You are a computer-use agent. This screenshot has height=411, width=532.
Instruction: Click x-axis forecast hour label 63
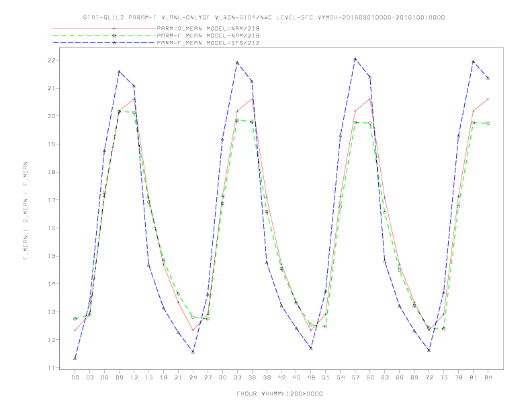[385, 377]
